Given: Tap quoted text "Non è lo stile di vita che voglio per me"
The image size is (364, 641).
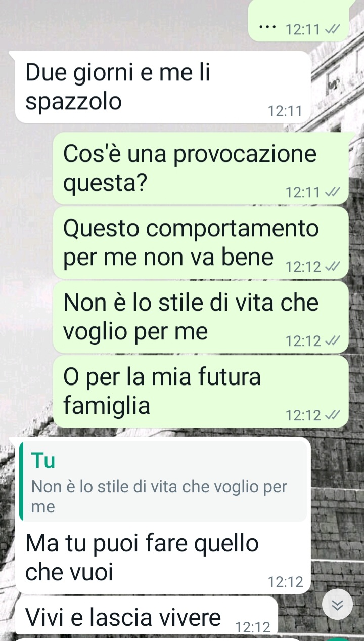Looking at the screenshot, I should point(159,497).
